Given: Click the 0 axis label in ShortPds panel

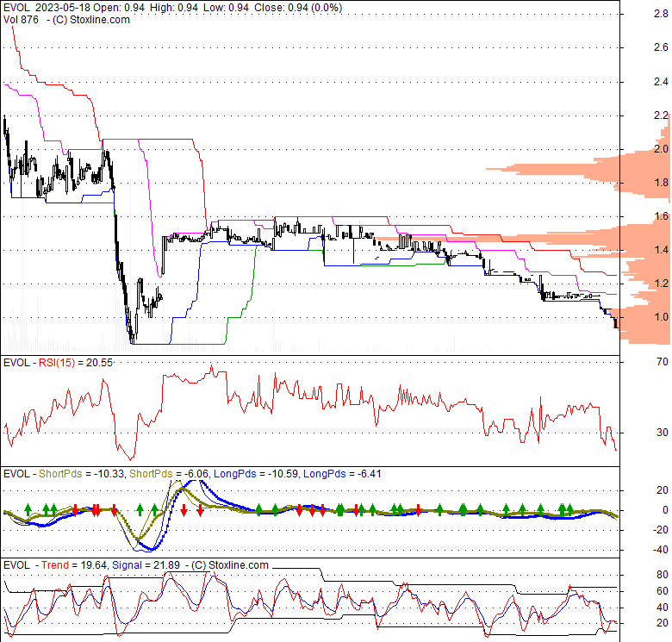Looking at the screenshot, I should pos(665,510).
